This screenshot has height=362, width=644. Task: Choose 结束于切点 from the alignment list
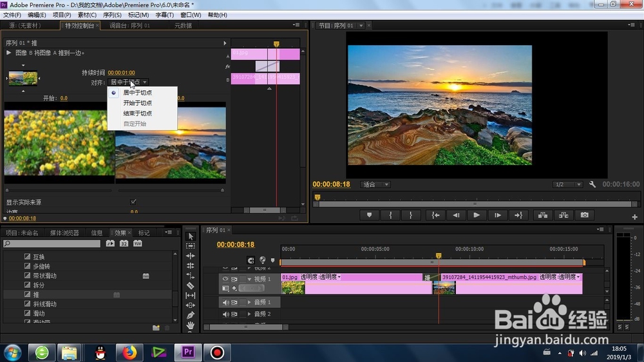pyautogui.click(x=138, y=113)
